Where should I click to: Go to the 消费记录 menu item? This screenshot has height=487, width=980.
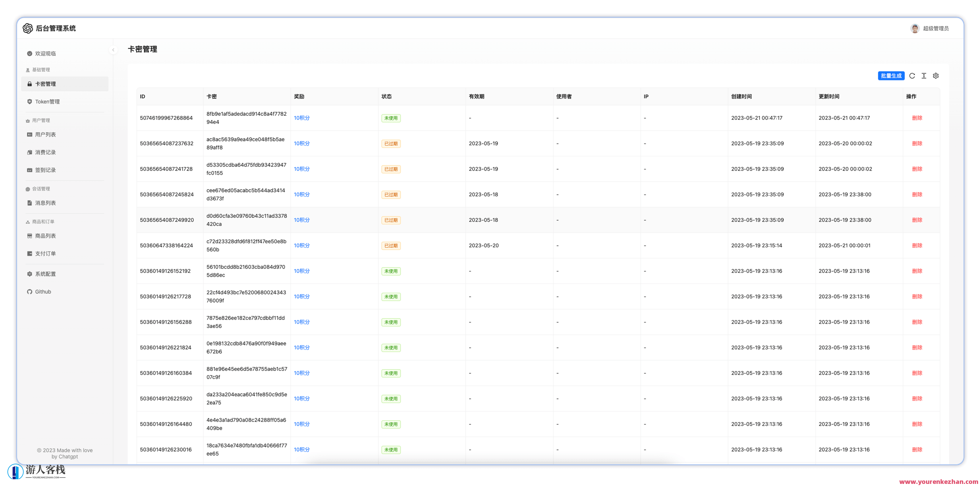(x=45, y=152)
